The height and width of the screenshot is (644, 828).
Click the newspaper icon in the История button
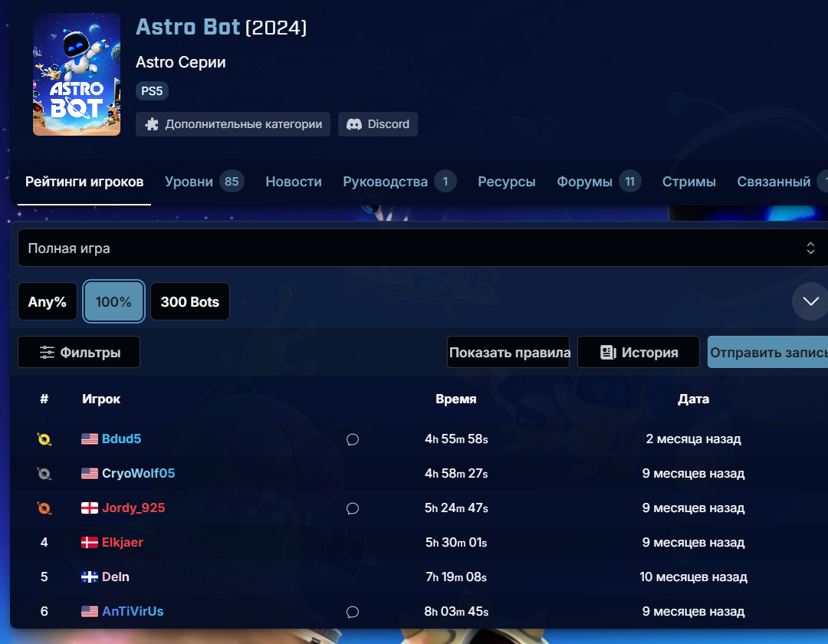pyautogui.click(x=608, y=352)
